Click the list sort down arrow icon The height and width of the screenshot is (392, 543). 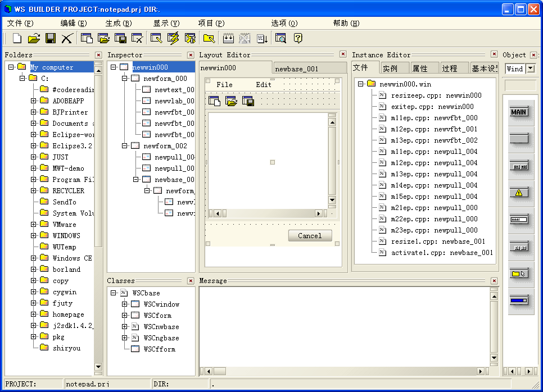point(262,38)
